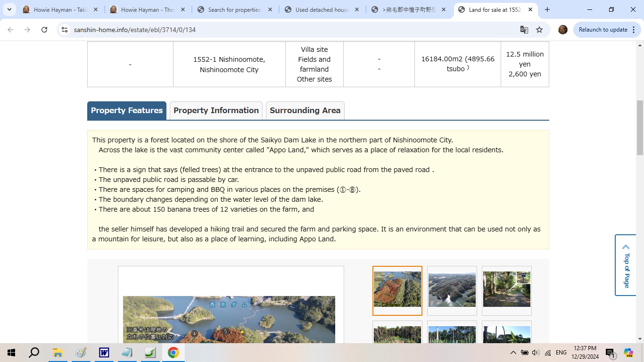Select the Property Features tab
Image resolution: width=644 pixels, height=362 pixels.
(x=126, y=111)
